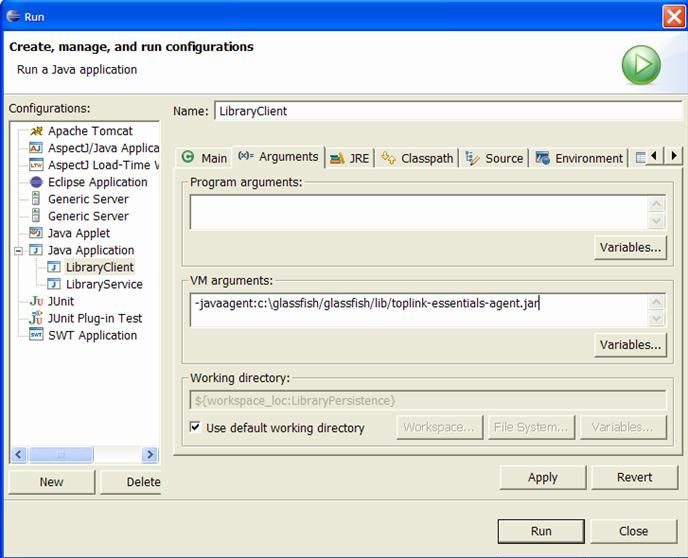Click the Apply button

(x=542, y=477)
